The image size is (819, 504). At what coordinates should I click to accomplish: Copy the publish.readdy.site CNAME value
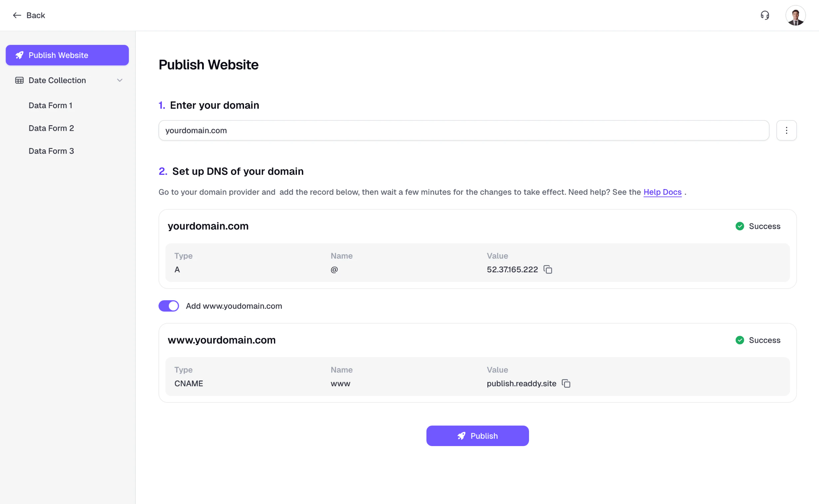566,383
